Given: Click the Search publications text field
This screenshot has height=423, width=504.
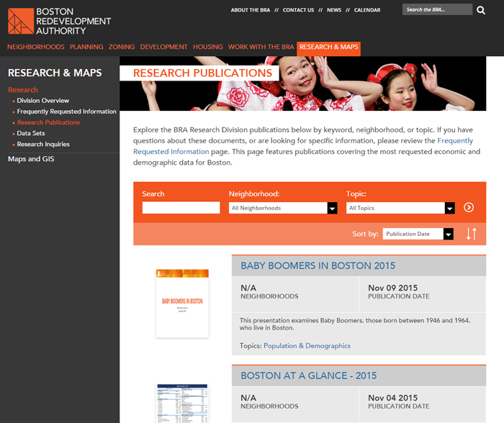Looking at the screenshot, I should pos(181,208).
